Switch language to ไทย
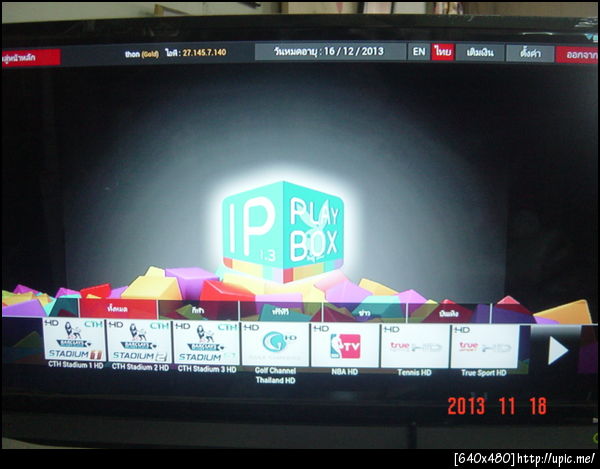600x469 pixels. (443, 52)
